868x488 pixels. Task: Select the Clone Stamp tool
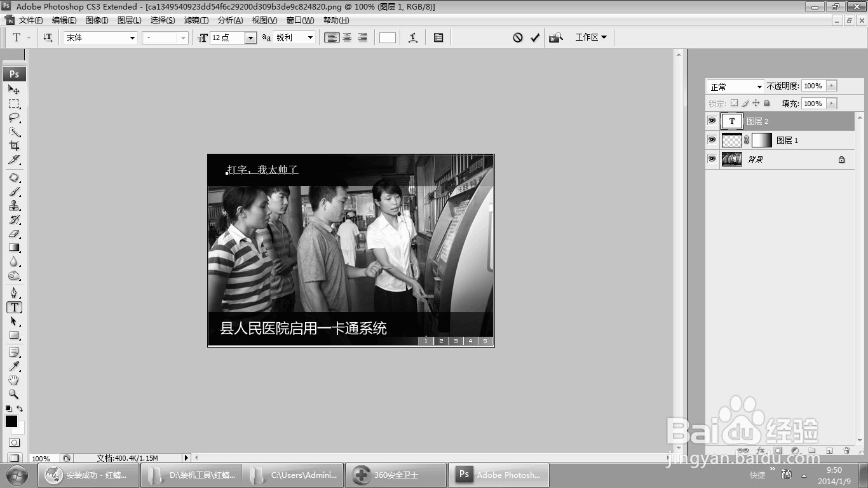click(14, 206)
